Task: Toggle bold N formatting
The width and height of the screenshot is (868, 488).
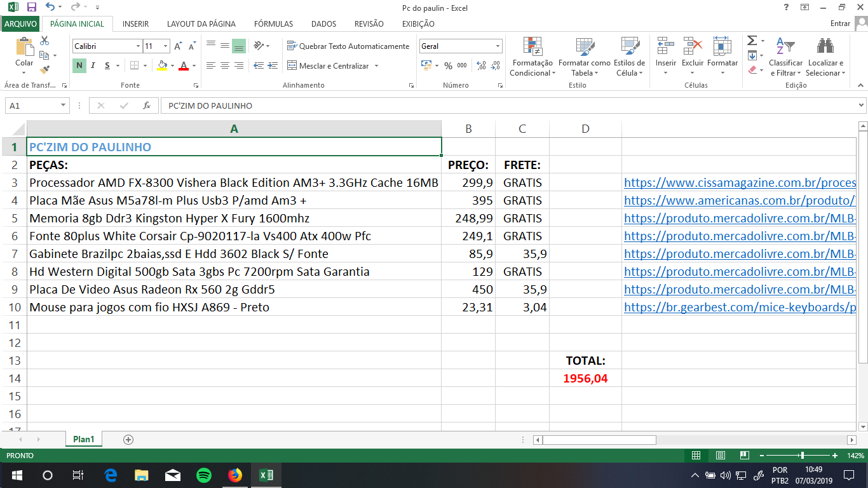Action: click(x=79, y=65)
